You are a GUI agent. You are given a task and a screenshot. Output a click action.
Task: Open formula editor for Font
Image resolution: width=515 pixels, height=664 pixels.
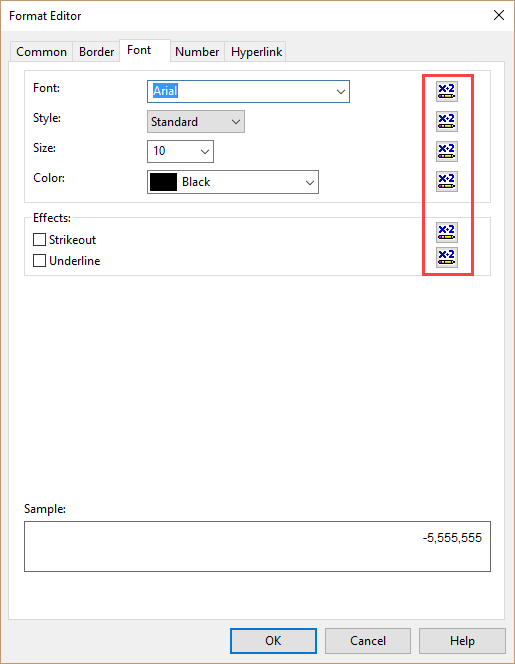(447, 91)
